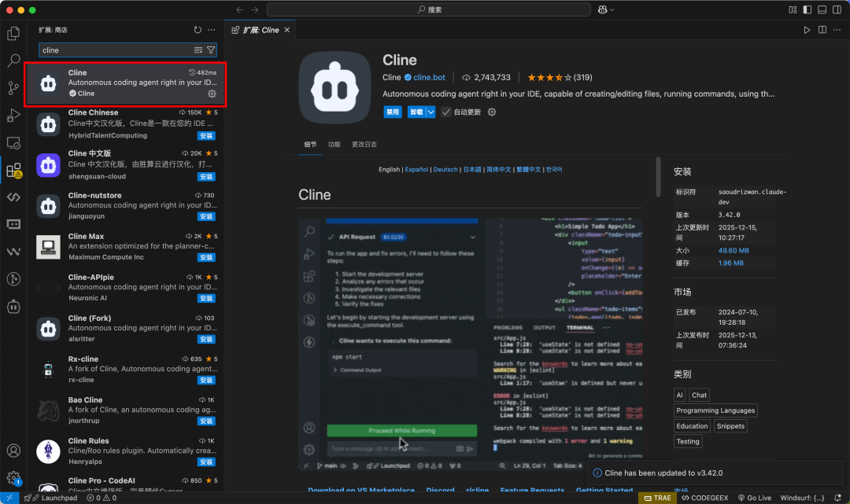The image size is (850, 504).
Task: Open editor more actions ellipsis
Action: (x=837, y=30)
